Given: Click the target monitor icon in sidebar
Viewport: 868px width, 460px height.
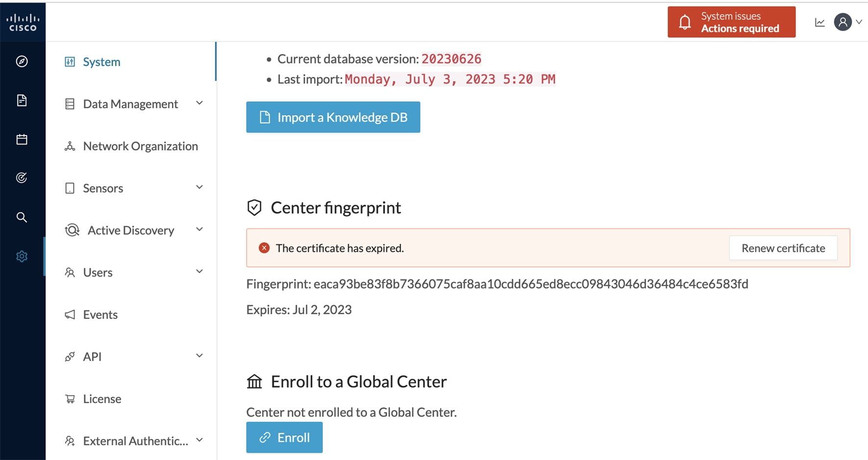Looking at the screenshot, I should (x=22, y=178).
